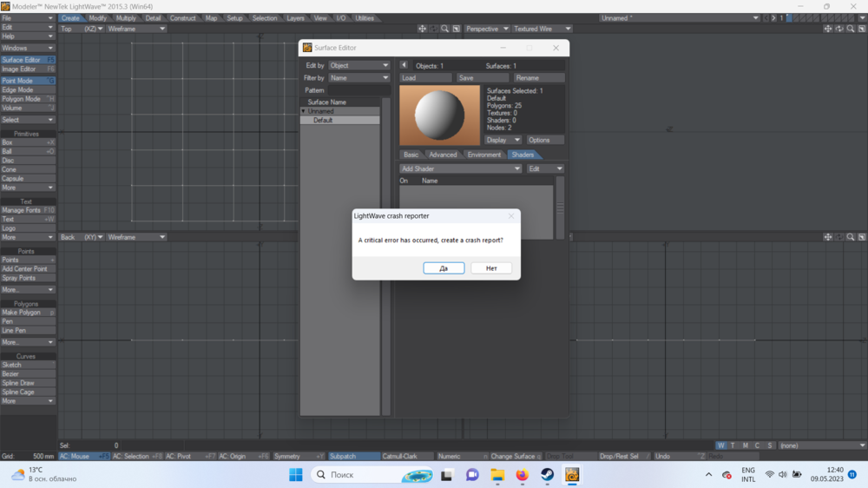
Task: Click the top viewport maximize icon
Action: tap(456, 29)
